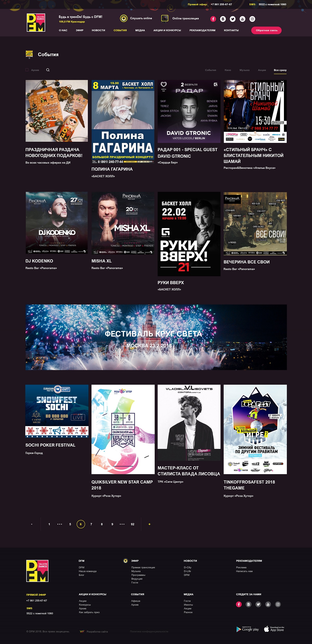Viewport: 312px width, 644px height.
Task: Open the Facebook icon in the header
Action: [x=213, y=19]
